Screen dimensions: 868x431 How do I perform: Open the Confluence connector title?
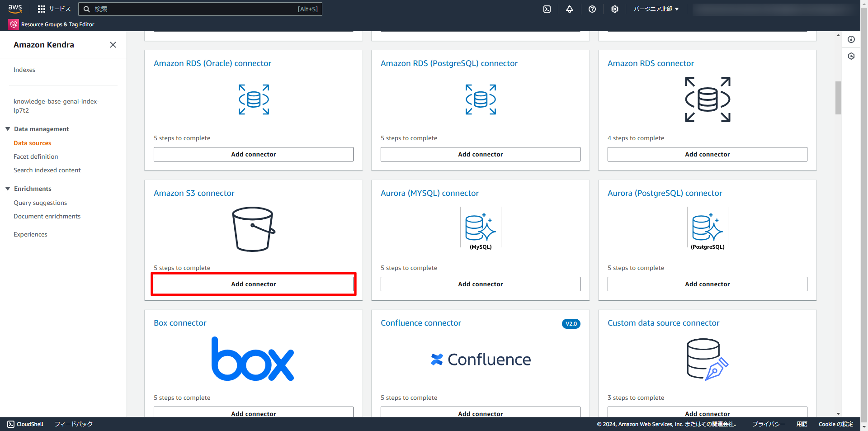click(421, 323)
